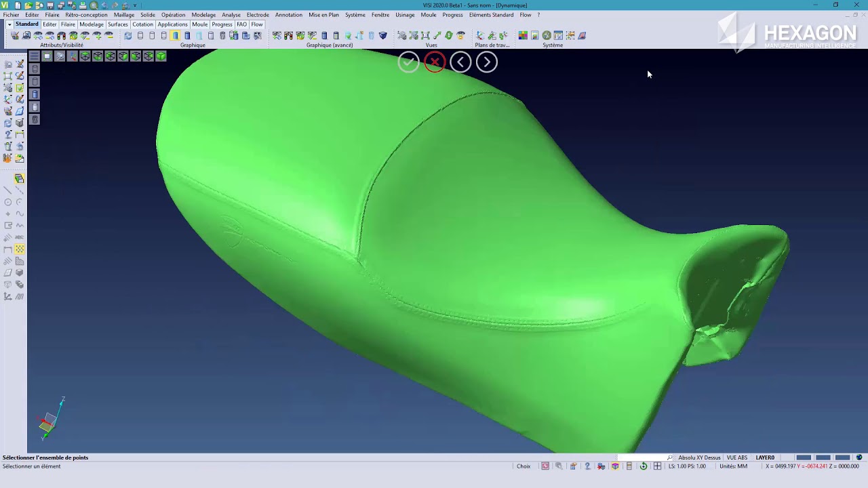Viewport: 868px width, 488px height.
Task: Click the red X cancel button
Action: pyautogui.click(x=435, y=62)
